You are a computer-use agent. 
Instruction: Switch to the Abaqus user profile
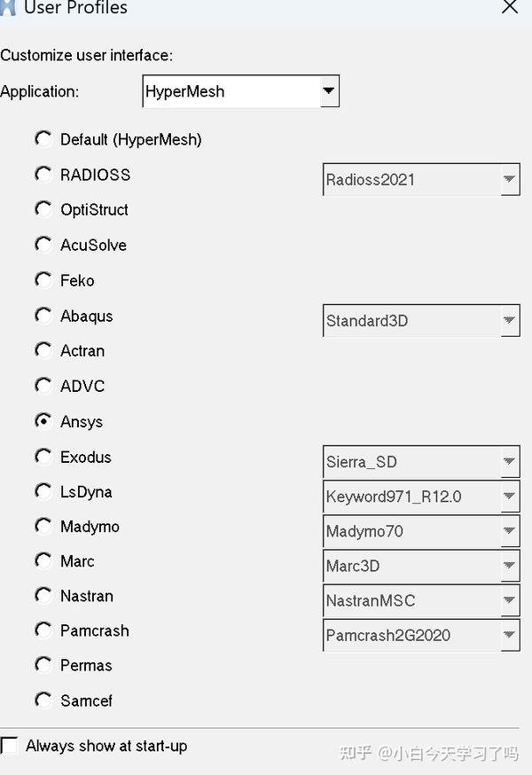pyautogui.click(x=43, y=315)
